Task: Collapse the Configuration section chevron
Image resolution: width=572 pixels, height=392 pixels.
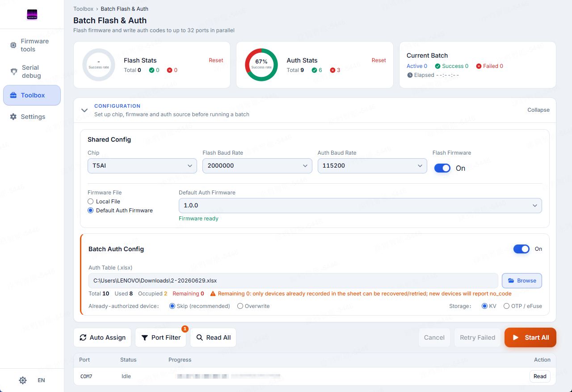Action: pos(84,110)
